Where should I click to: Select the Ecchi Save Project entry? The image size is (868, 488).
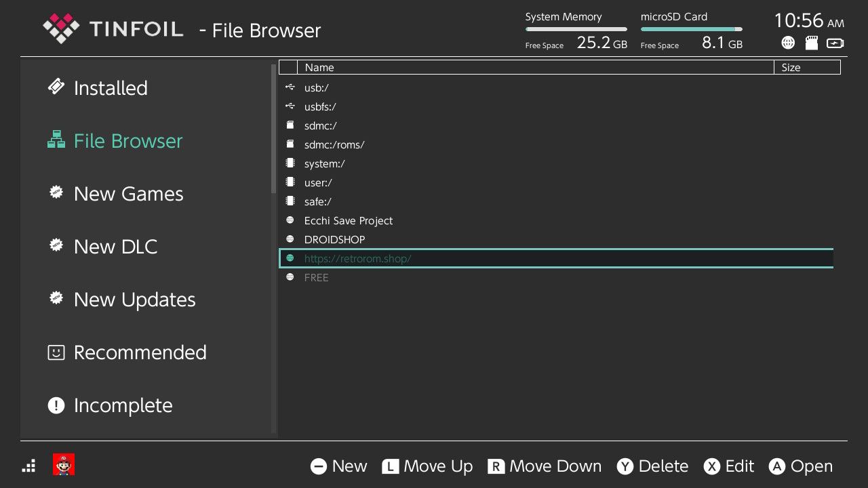point(556,220)
